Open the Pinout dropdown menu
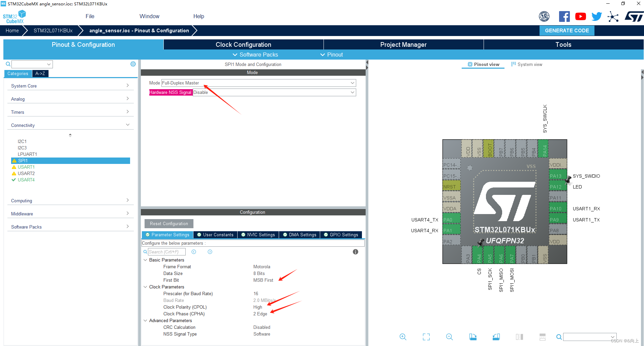Screen dimensions: 644x346 [331, 55]
